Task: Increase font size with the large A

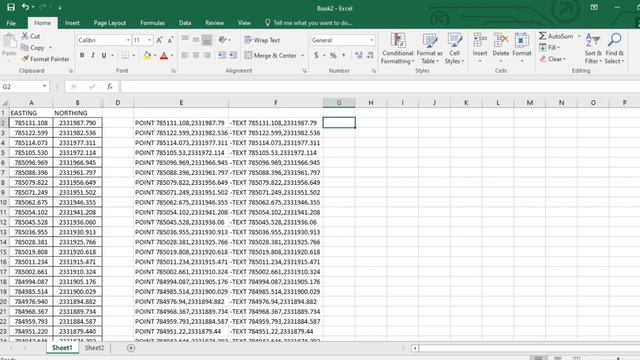Action: (160, 40)
